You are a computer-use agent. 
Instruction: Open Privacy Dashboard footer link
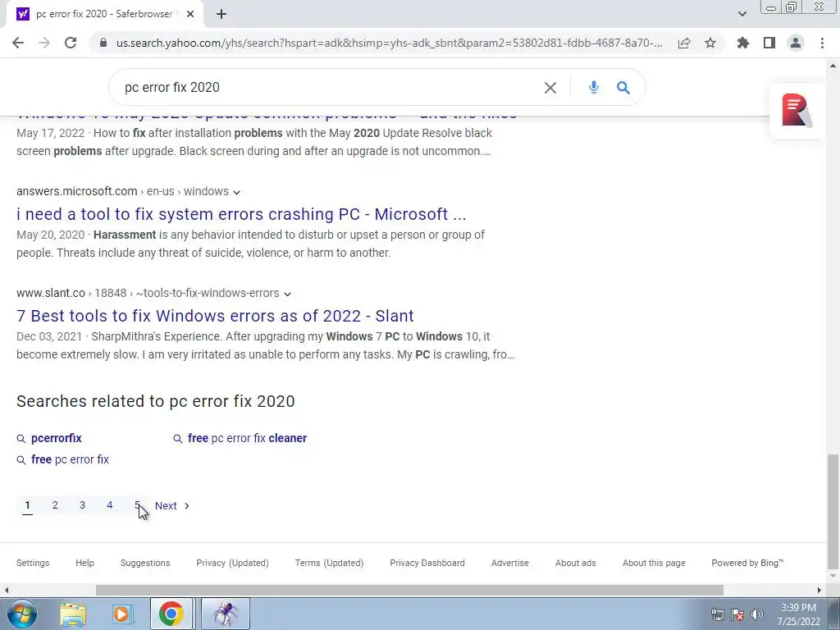coord(427,563)
